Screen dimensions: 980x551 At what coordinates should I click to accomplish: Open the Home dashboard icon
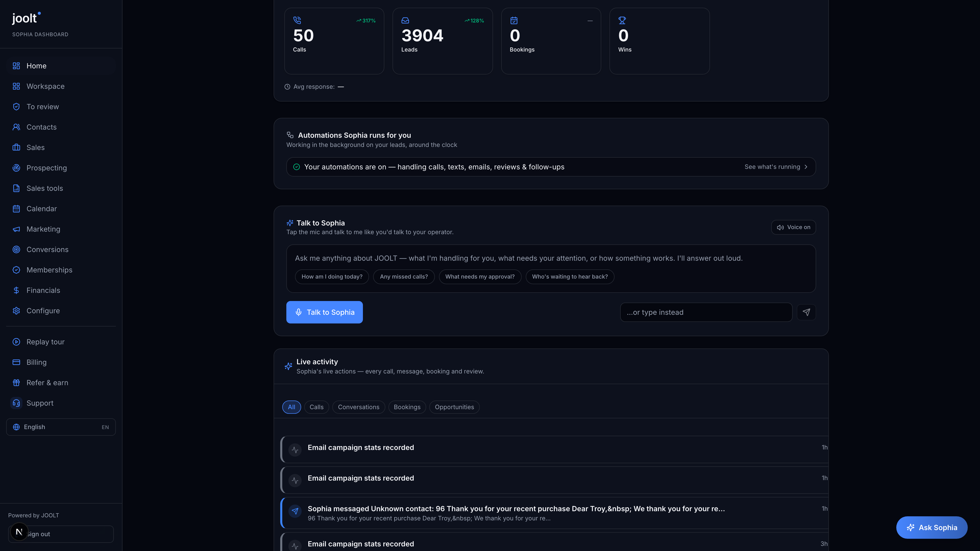click(16, 66)
